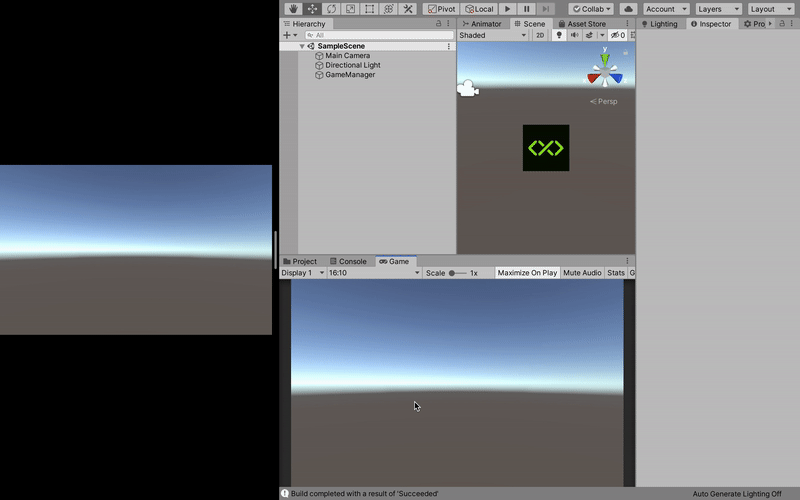Open Hierarchy panel options menu
800x500 pixels.
(448, 23)
